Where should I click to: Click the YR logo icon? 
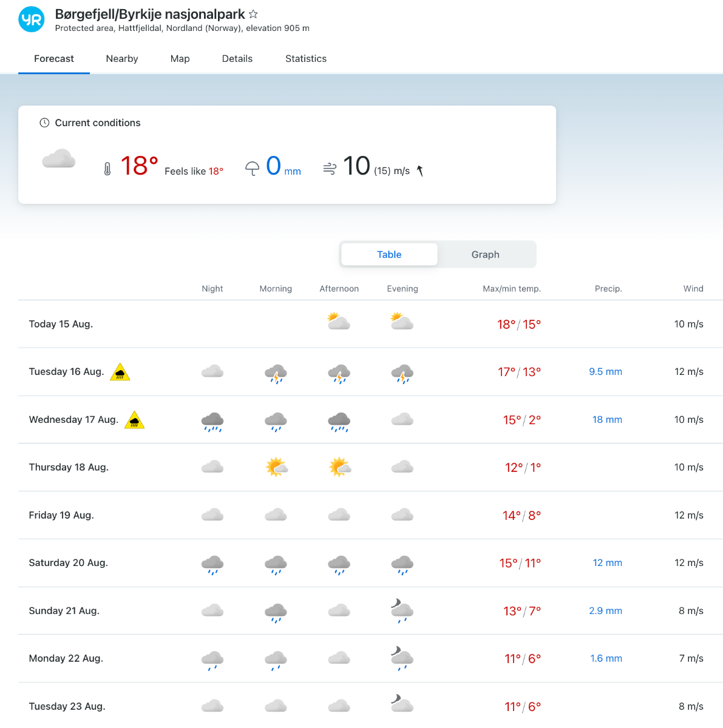click(32, 19)
